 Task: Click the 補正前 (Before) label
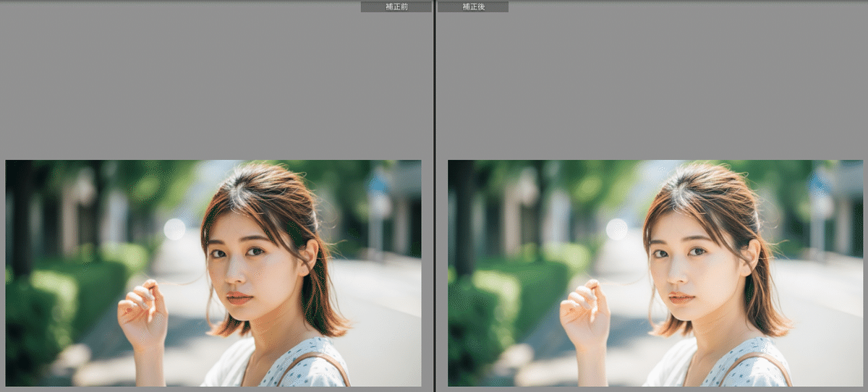396,7
